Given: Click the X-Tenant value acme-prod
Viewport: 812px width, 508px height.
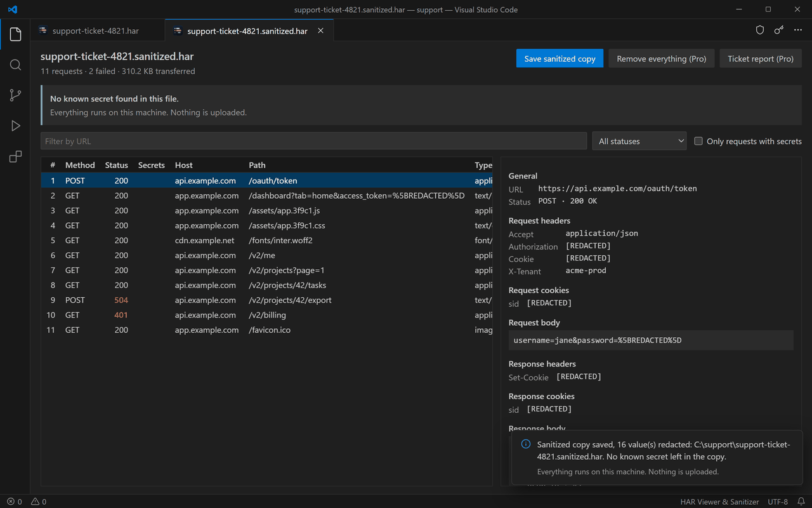Looking at the screenshot, I should pyautogui.click(x=586, y=271).
